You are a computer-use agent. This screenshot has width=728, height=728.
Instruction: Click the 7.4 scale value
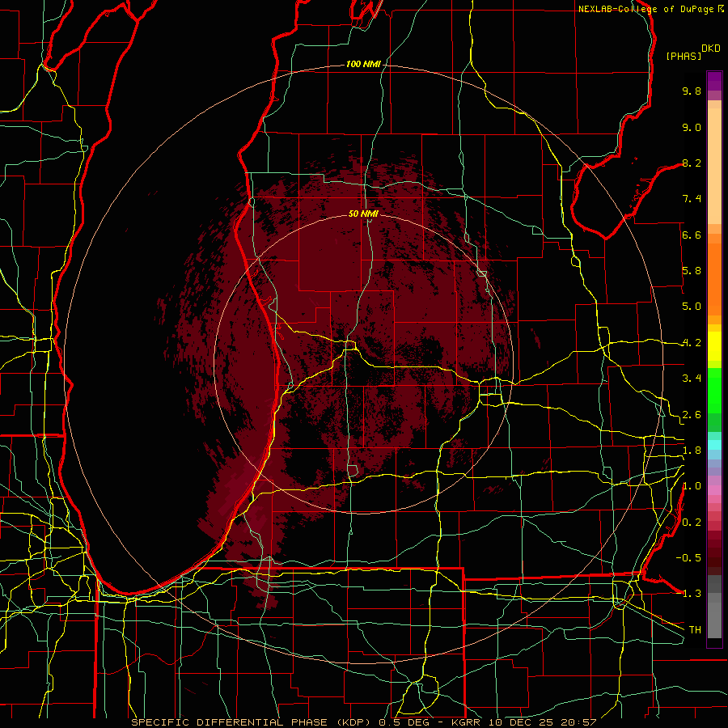pyautogui.click(x=692, y=199)
